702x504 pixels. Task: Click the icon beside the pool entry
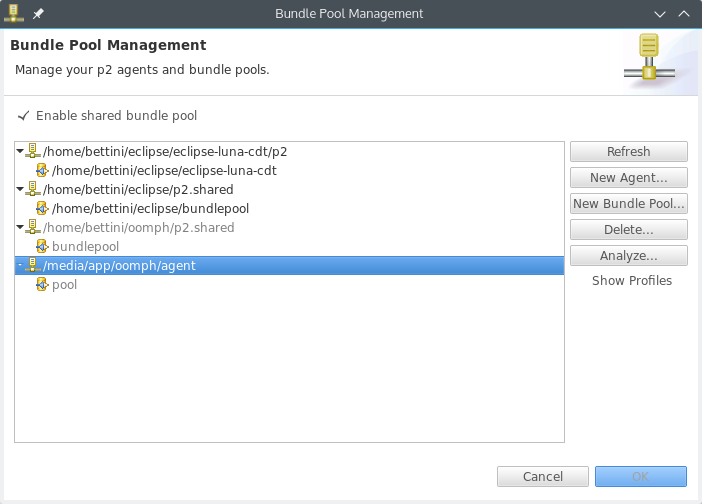[x=42, y=285]
